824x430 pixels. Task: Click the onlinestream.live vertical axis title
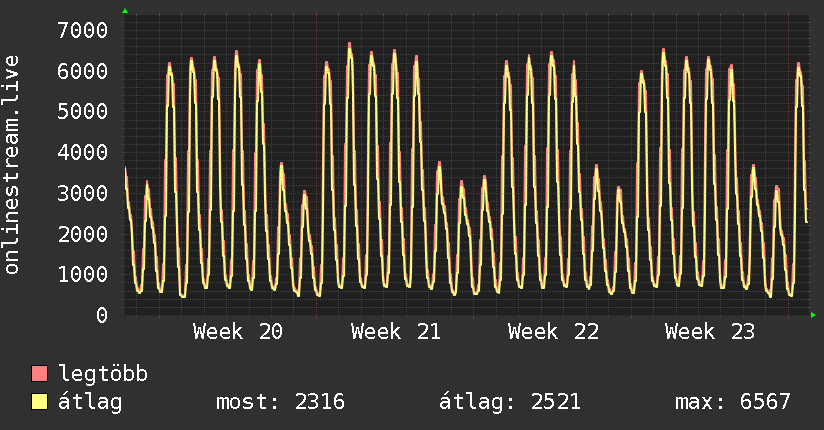coord(12,165)
